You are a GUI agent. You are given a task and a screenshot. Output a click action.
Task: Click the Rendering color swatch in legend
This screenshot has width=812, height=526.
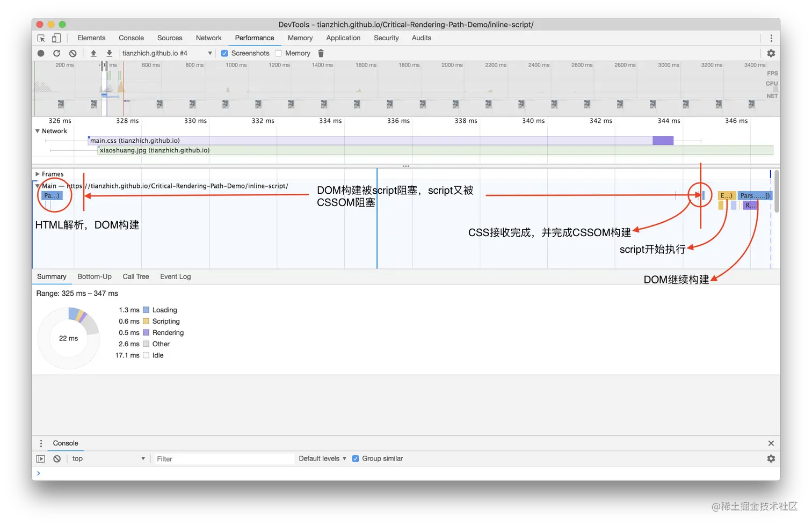[146, 333]
